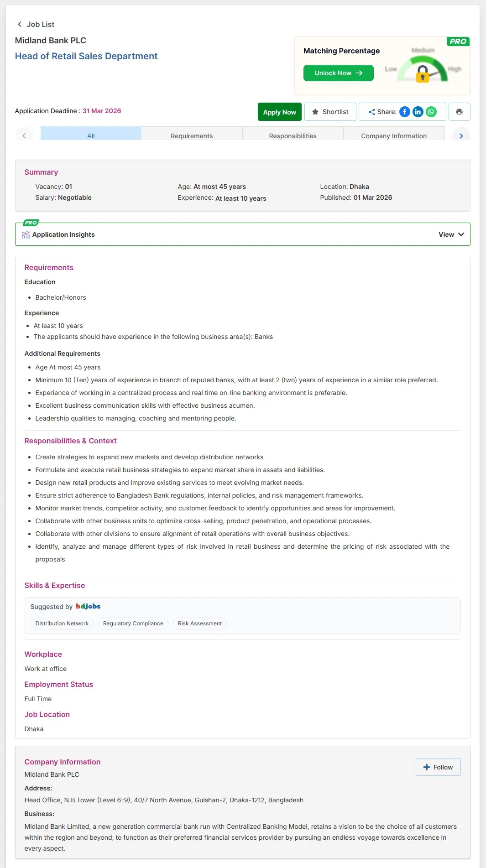
Task: Click Unlock Now for matching percentage
Action: [338, 73]
